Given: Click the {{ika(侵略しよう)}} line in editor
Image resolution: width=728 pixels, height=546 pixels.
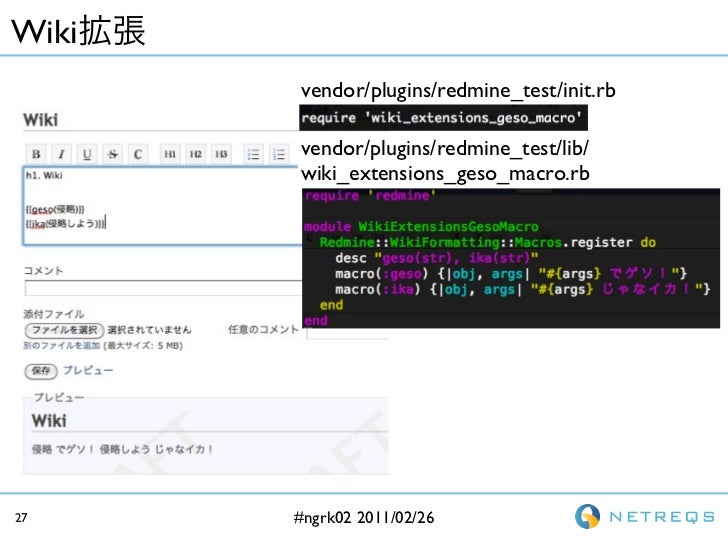Looking at the screenshot, I should pyautogui.click(x=66, y=224).
